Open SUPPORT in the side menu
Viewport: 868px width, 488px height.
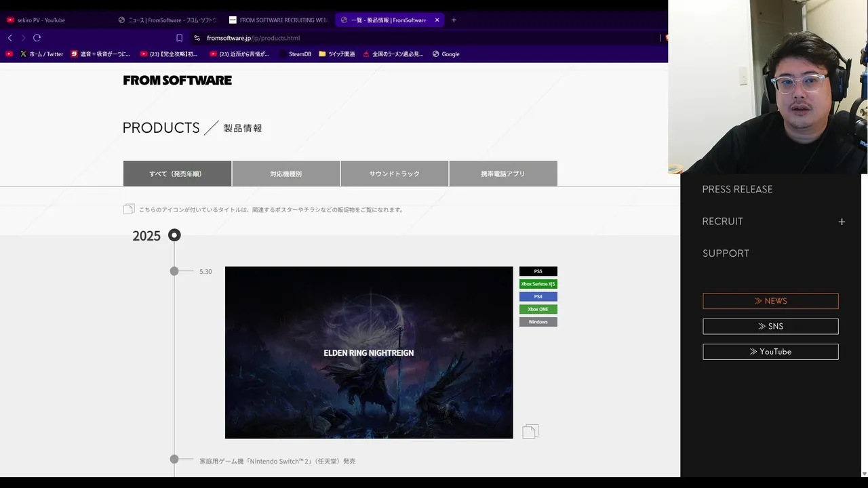click(x=726, y=253)
